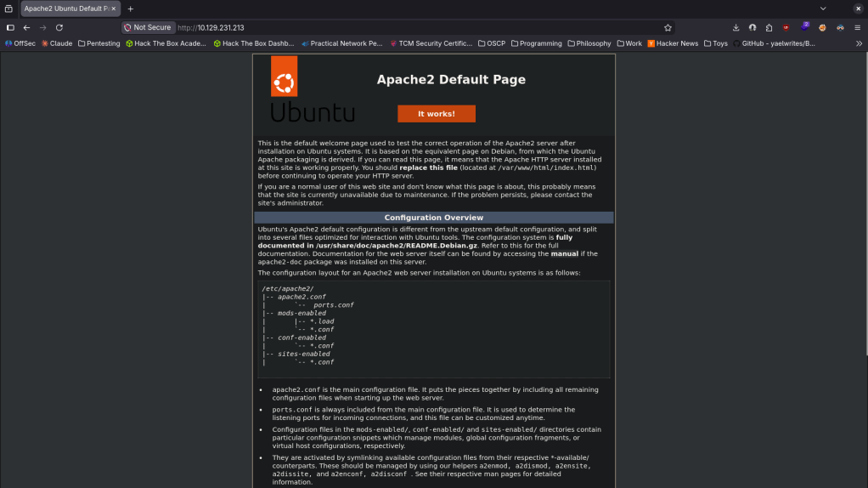Viewport: 868px width, 488px height.
Task: Select the Apache2 Ubuntu Default Page tab
Action: pyautogui.click(x=65, y=9)
